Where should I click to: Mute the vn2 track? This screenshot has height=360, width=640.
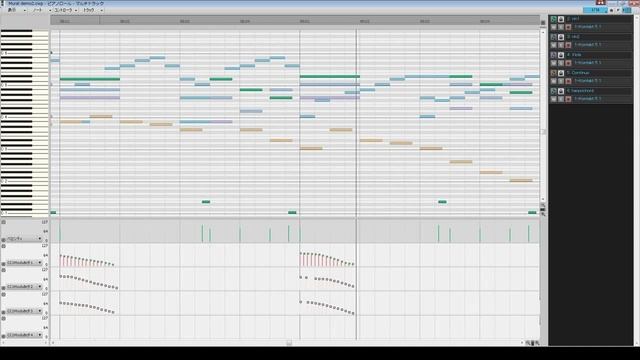[553, 45]
